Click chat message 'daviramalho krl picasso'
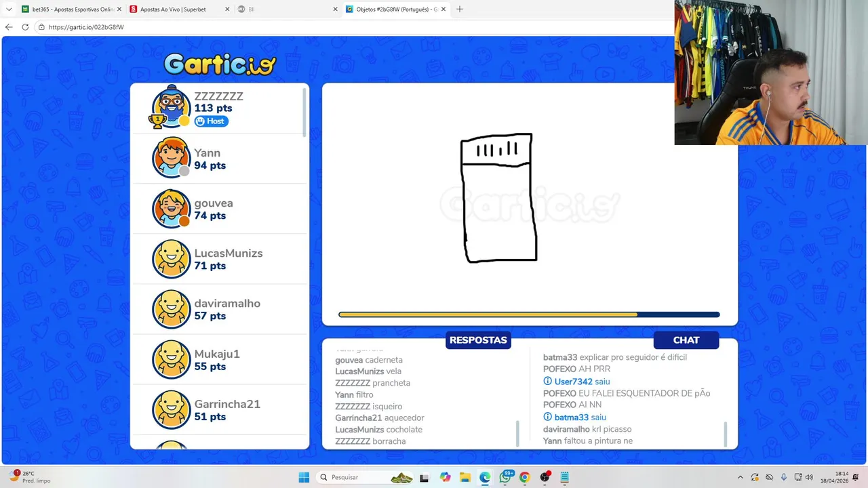868x488 pixels. click(x=587, y=429)
